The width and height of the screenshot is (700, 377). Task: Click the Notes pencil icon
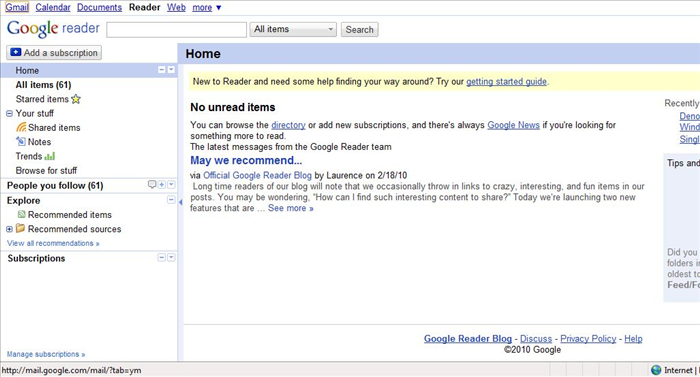(x=21, y=142)
